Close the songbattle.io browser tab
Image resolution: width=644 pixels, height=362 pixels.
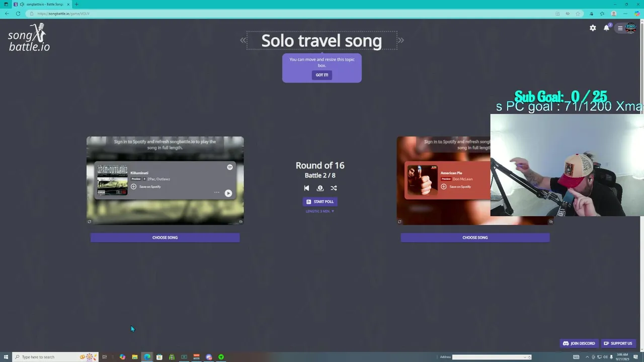coord(68,4)
